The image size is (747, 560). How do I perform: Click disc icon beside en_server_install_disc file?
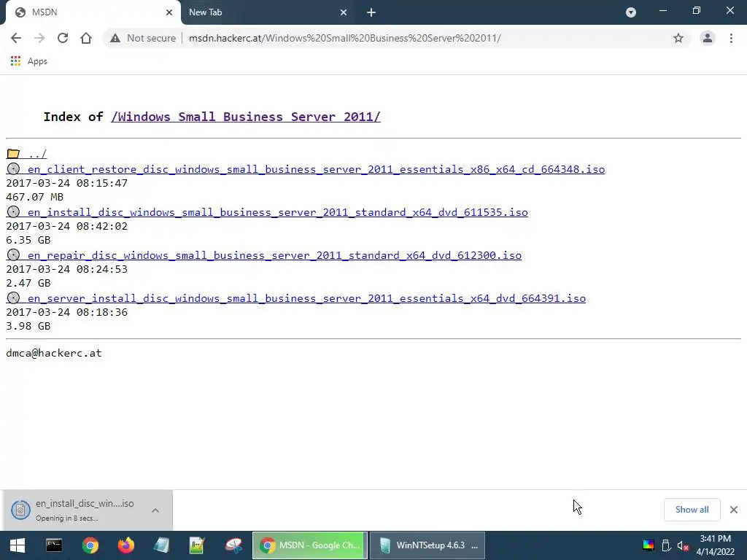[13, 298]
